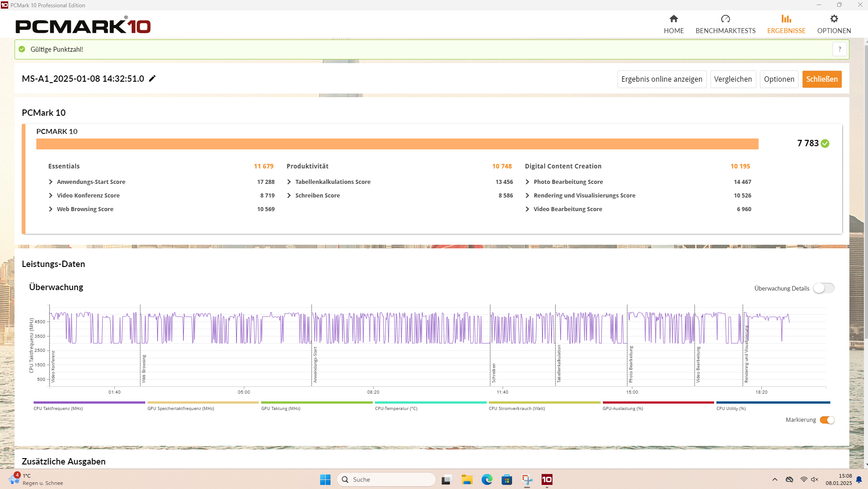Select CPU Taktfrequenz purple legend
This screenshot has height=489, width=868.
pyautogui.click(x=89, y=405)
